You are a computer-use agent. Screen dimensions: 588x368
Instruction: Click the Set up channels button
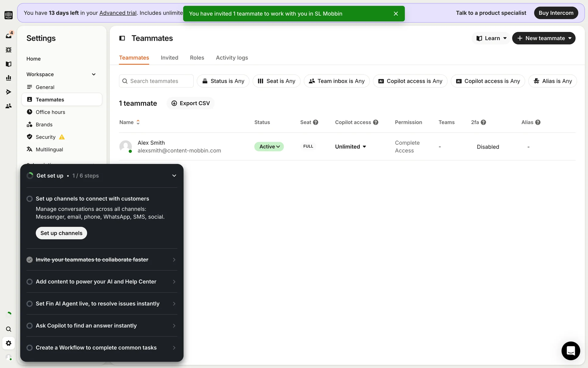click(x=61, y=233)
